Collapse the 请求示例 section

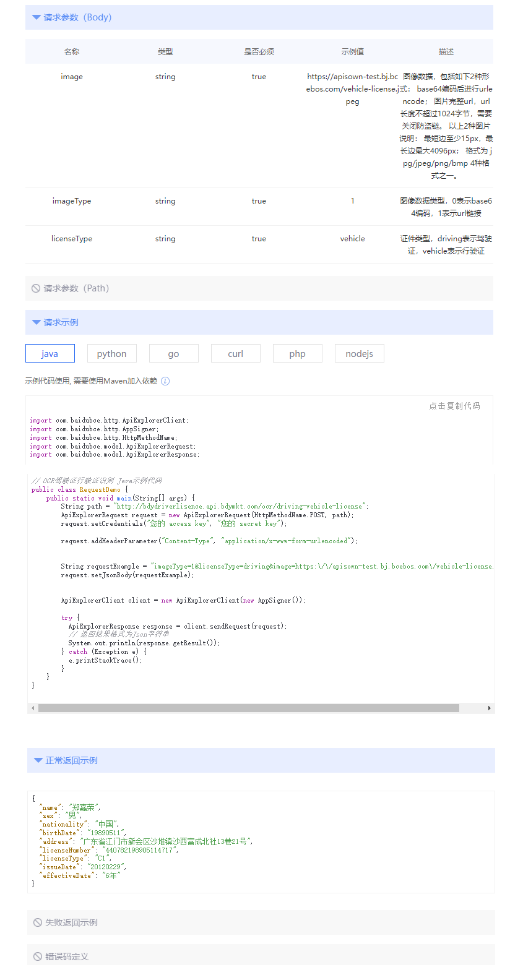pyautogui.click(x=37, y=322)
